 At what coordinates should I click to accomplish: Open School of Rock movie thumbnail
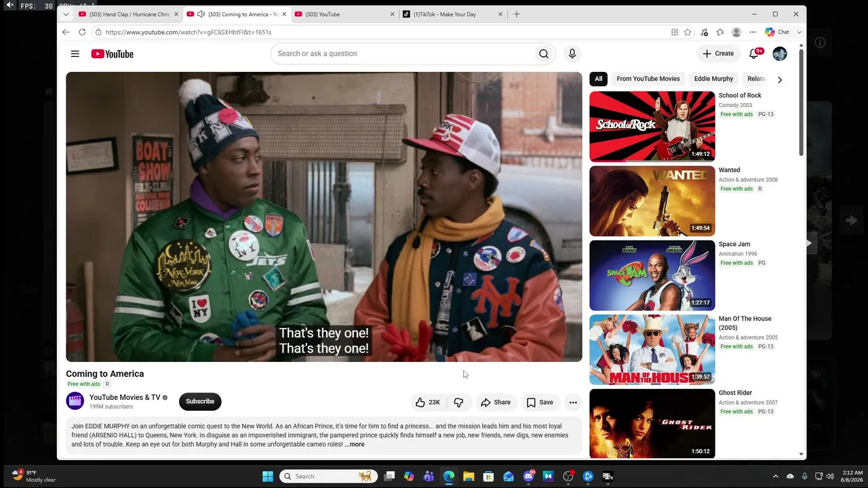coord(652,126)
